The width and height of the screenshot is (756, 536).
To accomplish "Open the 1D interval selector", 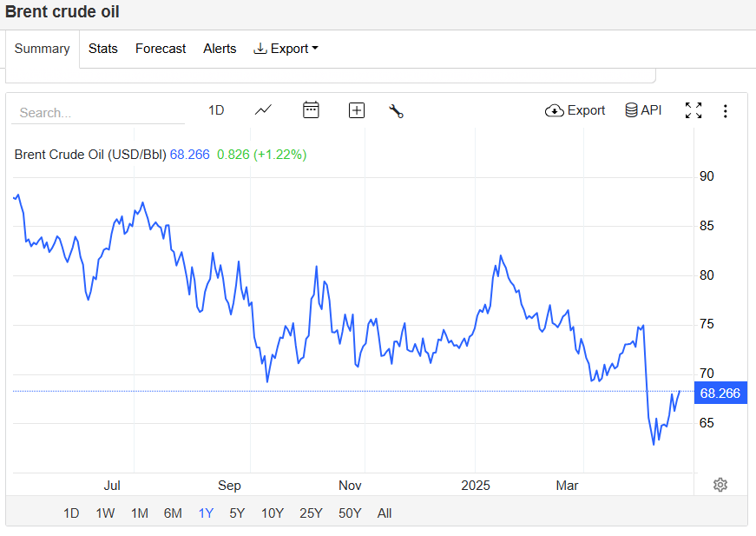I will [x=216, y=110].
